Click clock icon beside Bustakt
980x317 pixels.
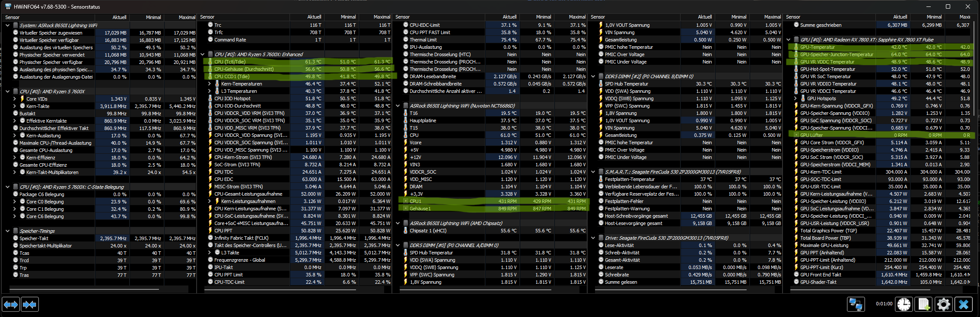(16, 114)
